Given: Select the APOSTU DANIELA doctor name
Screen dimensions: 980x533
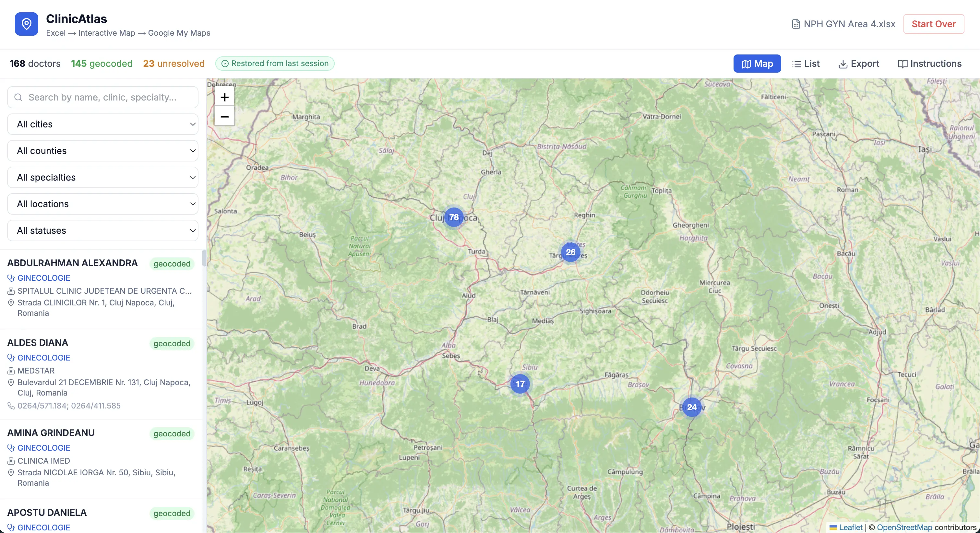Looking at the screenshot, I should (47, 513).
